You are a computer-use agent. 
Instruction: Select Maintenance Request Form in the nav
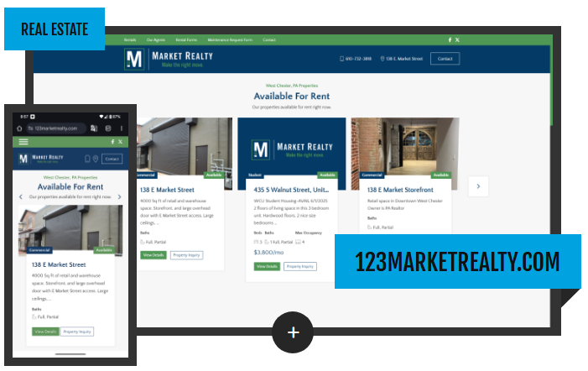pos(228,40)
